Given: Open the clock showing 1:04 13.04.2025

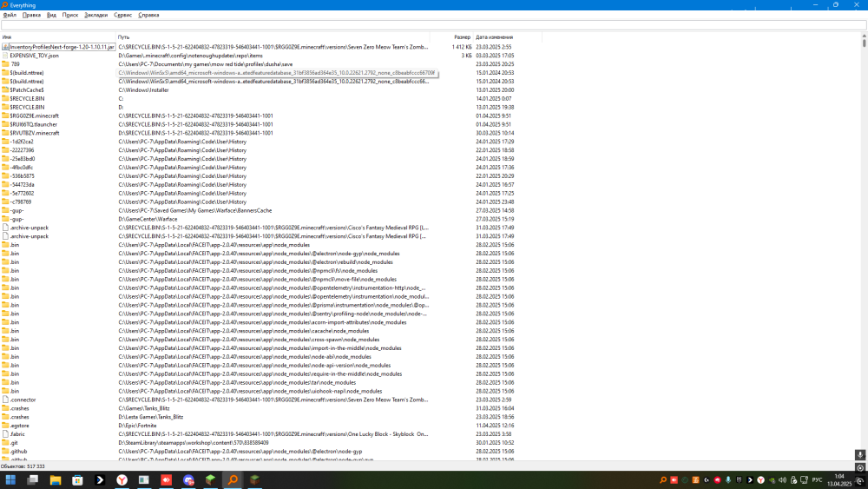Looking at the screenshot, I should 839,480.
